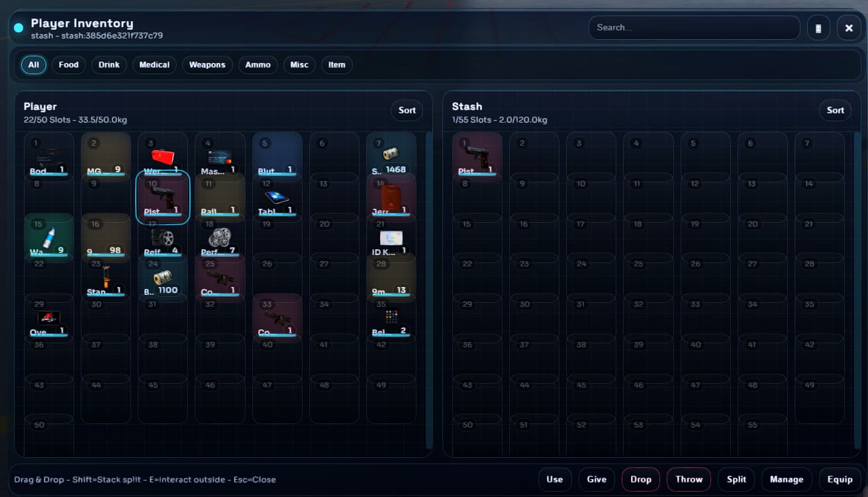Select the highlighted Pistol in Player slot 10
This screenshot has height=497, width=868.
163,197
